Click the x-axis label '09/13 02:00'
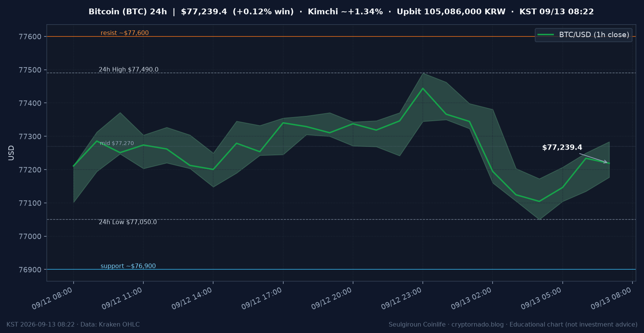644x333 pixels. click(x=471, y=298)
